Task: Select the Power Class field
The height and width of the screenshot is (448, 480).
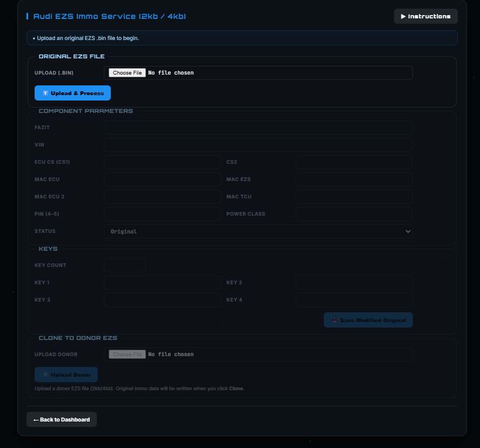Action: coord(354,214)
